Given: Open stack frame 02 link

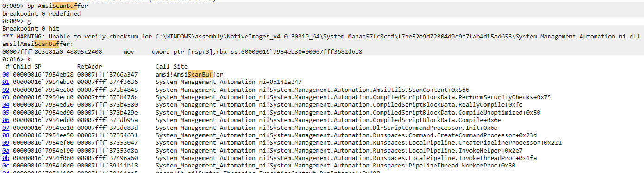Looking at the screenshot, I should tap(6, 90).
